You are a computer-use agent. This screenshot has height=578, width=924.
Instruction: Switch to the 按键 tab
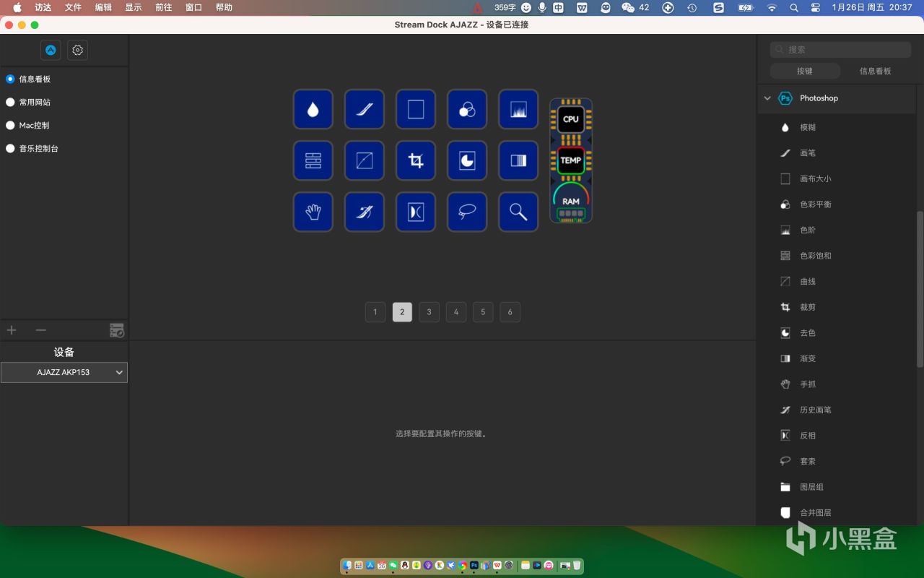[x=805, y=71]
